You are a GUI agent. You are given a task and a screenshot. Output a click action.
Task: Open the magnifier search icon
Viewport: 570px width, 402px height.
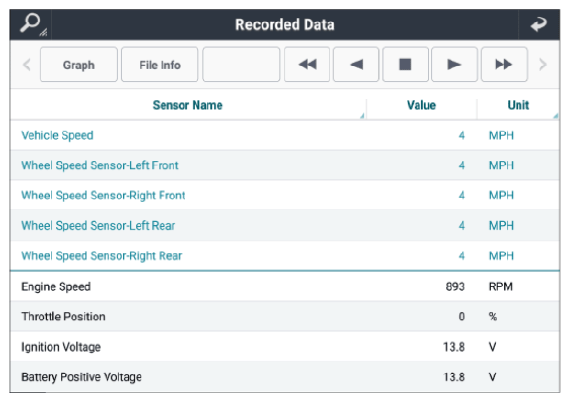point(32,24)
